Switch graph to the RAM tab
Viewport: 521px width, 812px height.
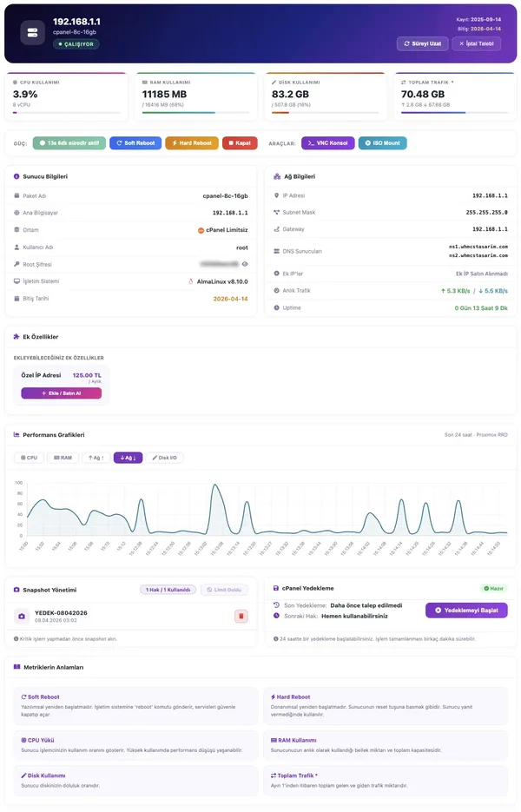(x=63, y=457)
